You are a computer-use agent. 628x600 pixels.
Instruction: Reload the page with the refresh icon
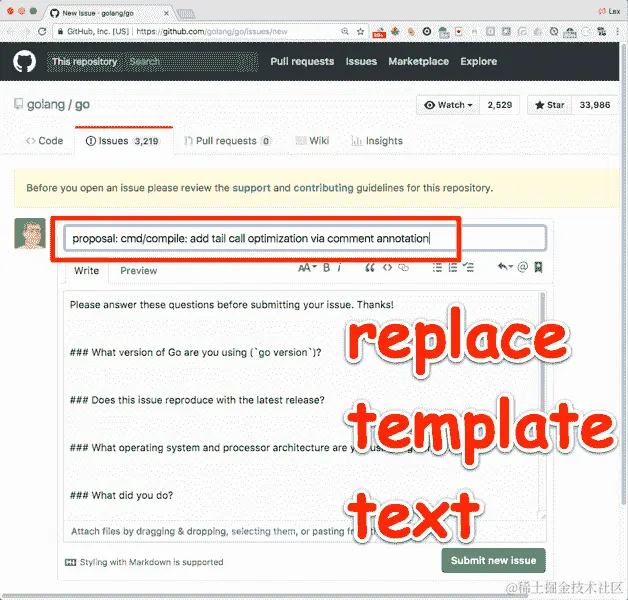[42, 31]
